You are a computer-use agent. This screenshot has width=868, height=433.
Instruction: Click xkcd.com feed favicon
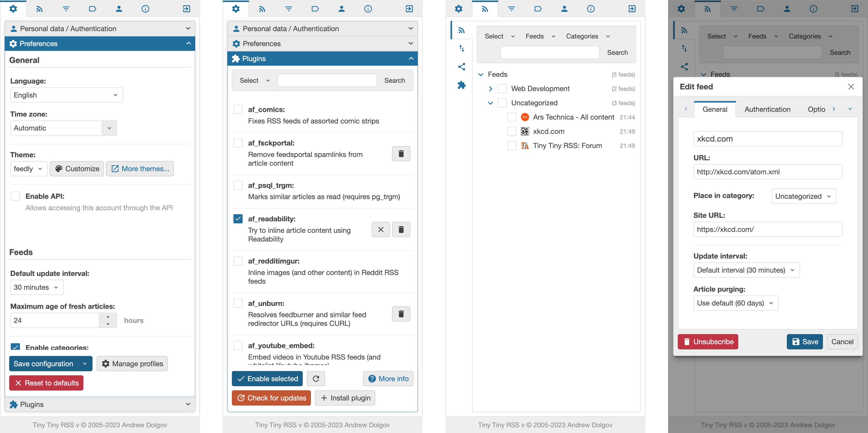pos(525,131)
